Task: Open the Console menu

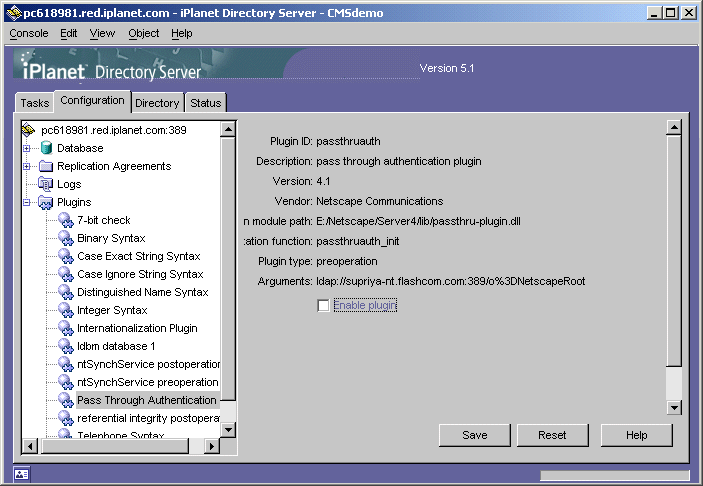Action: click(x=29, y=33)
